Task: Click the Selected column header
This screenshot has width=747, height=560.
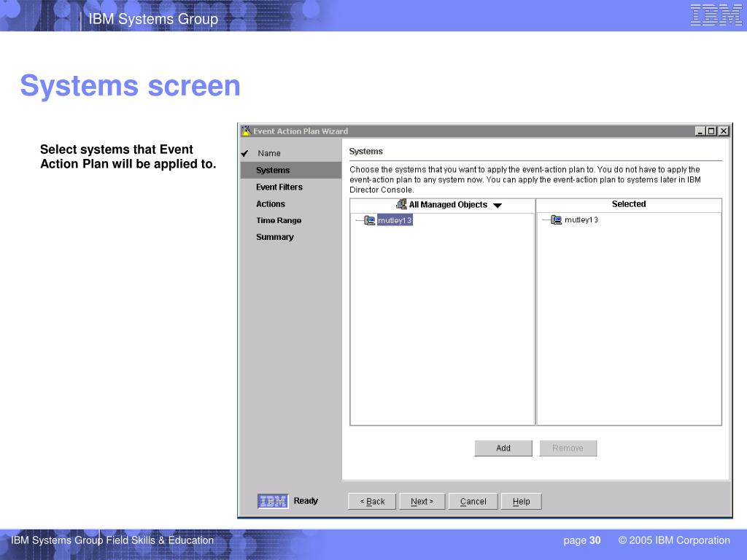Action: click(x=629, y=205)
